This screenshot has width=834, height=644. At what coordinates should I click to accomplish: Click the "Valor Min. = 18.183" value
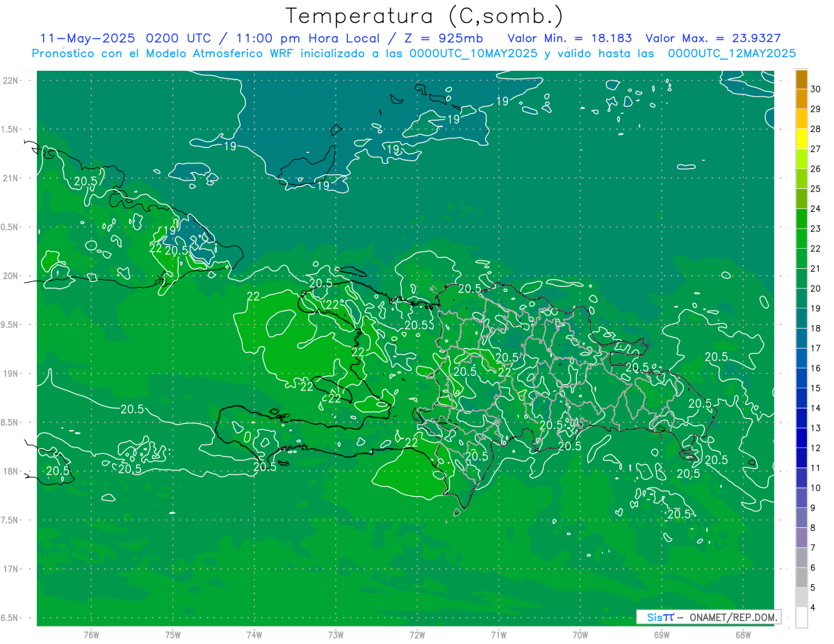point(570,38)
